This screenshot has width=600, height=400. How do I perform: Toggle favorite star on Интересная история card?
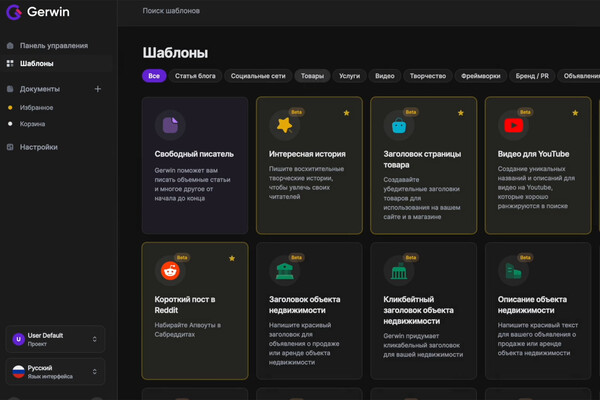346,113
